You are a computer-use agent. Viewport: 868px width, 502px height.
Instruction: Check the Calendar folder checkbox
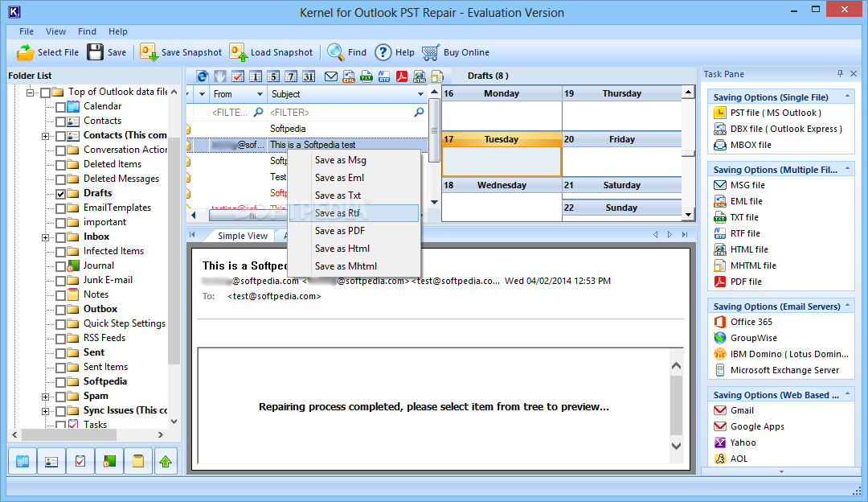point(61,107)
